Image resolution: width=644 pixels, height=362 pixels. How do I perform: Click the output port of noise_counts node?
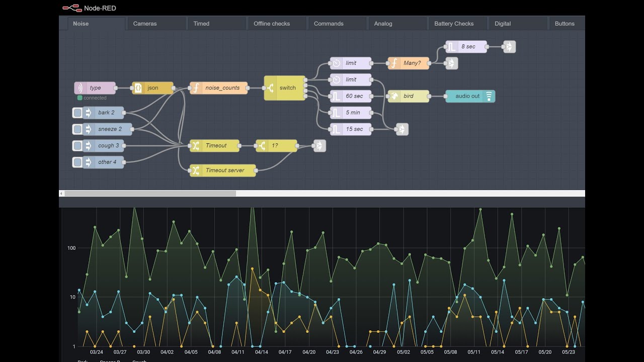(x=248, y=88)
